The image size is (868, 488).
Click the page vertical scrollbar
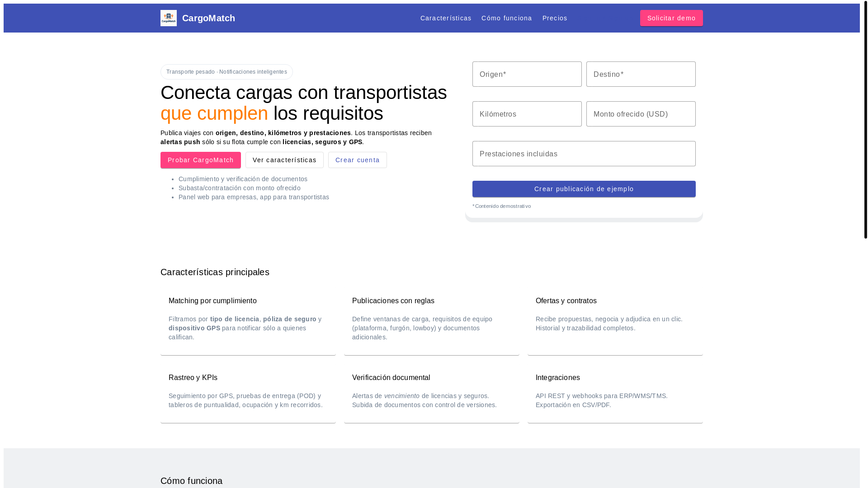(866, 119)
